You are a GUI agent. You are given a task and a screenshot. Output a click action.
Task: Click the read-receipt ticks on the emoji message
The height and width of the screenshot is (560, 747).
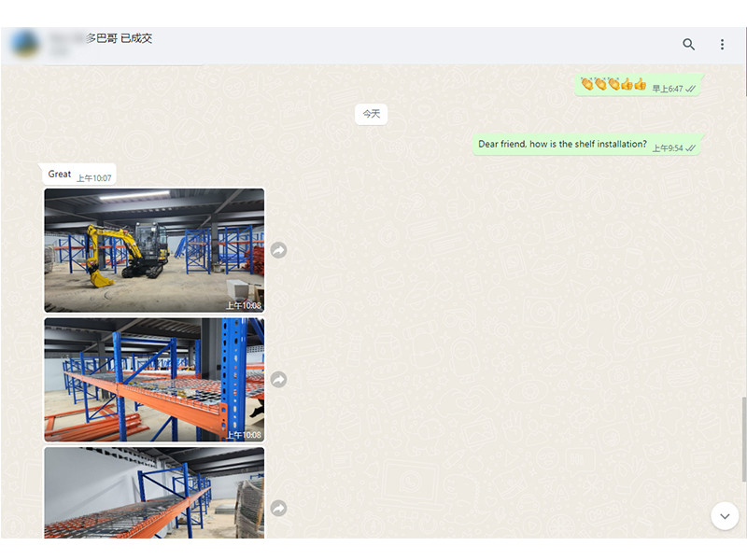click(690, 89)
